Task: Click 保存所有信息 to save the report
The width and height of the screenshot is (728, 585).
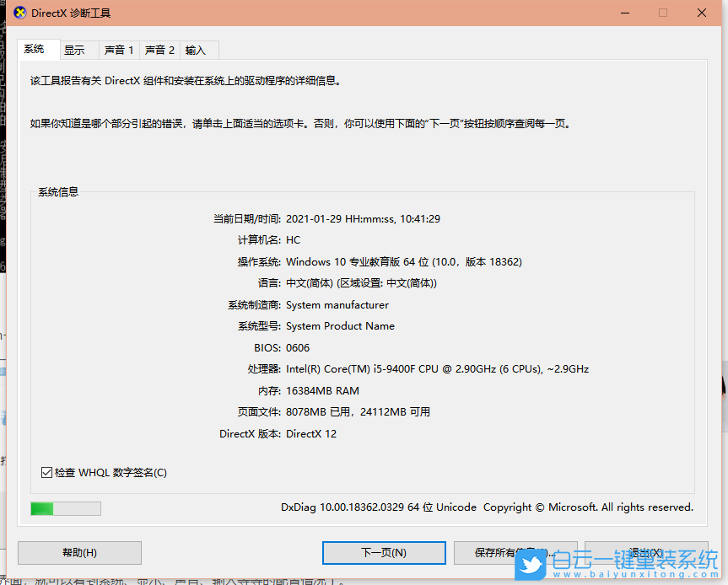Action: point(515,553)
